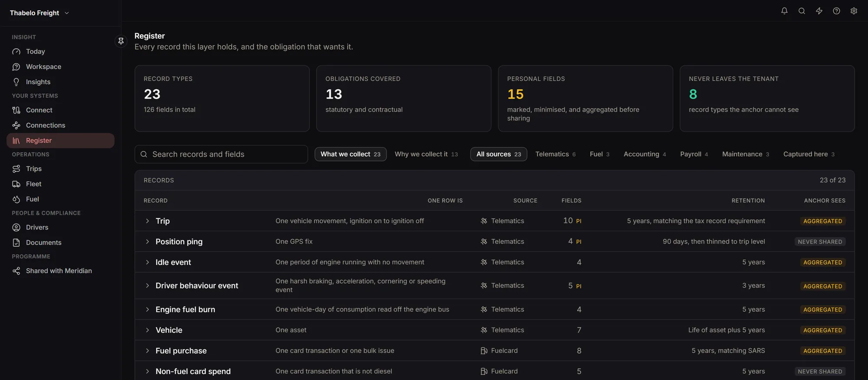This screenshot has width=868, height=380.
Task: Focus the Search records and fields box
Action: click(x=221, y=154)
